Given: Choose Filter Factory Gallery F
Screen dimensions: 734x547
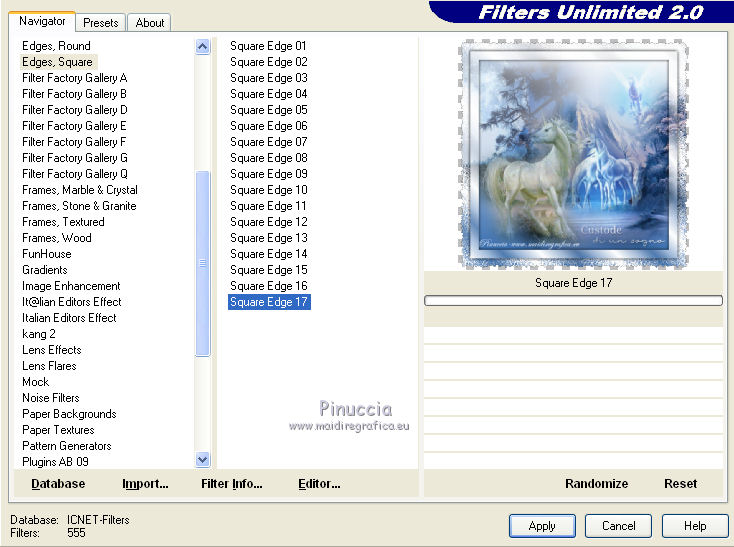Looking at the screenshot, I should pyautogui.click(x=74, y=141).
